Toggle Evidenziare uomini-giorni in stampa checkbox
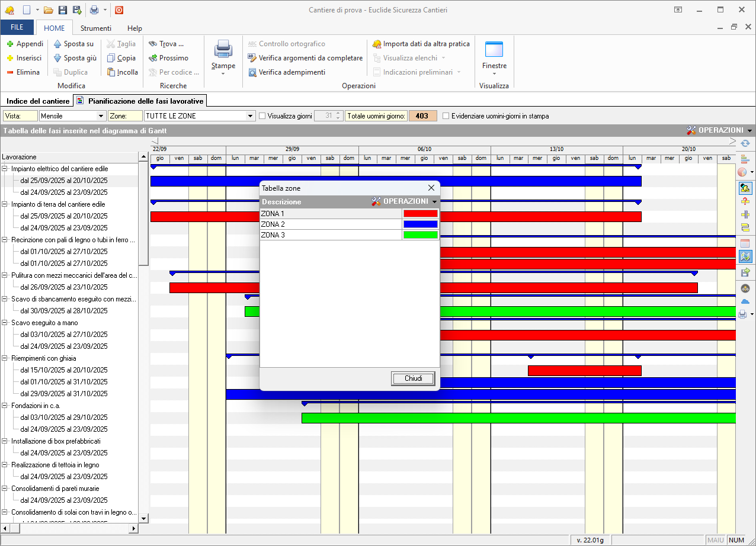 tap(446, 116)
